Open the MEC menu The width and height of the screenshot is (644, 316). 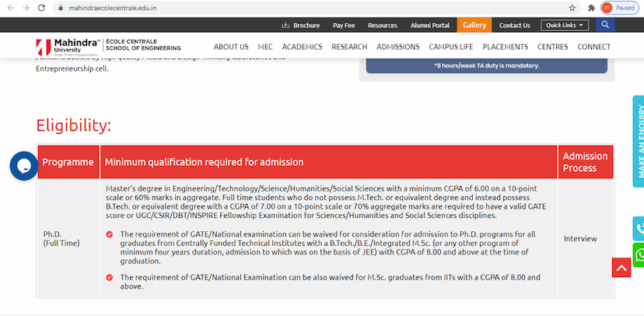[x=265, y=47]
